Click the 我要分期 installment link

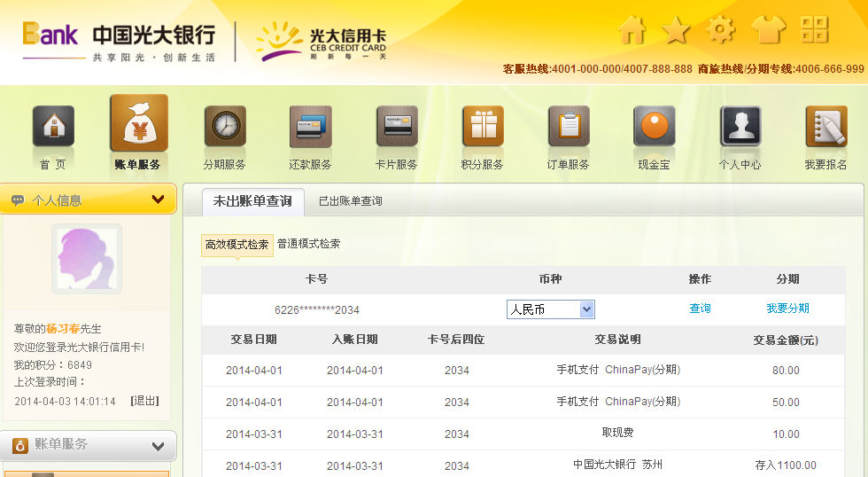[787, 309]
